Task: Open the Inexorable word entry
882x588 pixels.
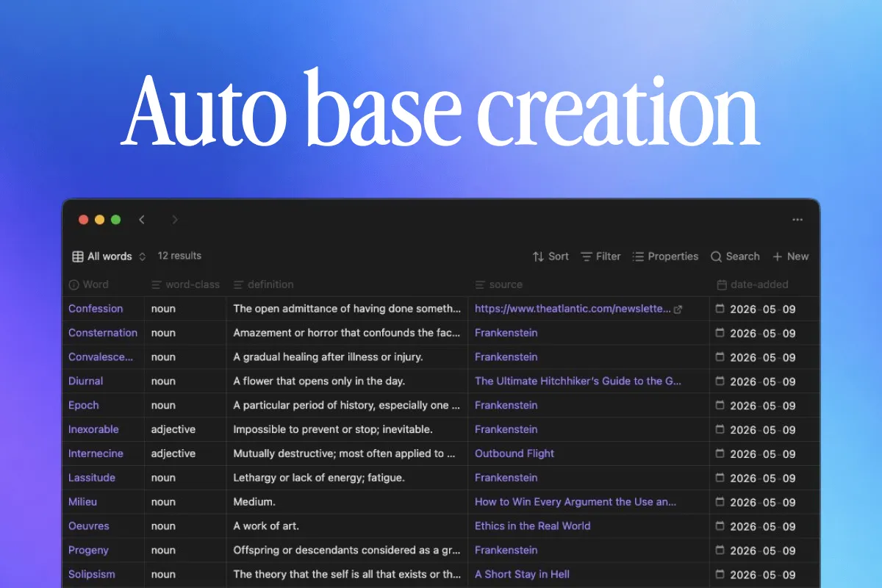Action: (93, 429)
